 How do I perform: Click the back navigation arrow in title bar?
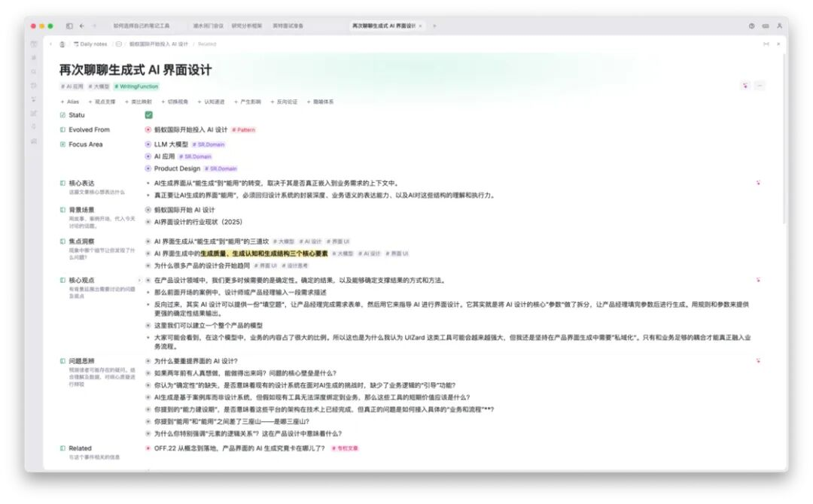point(82,26)
